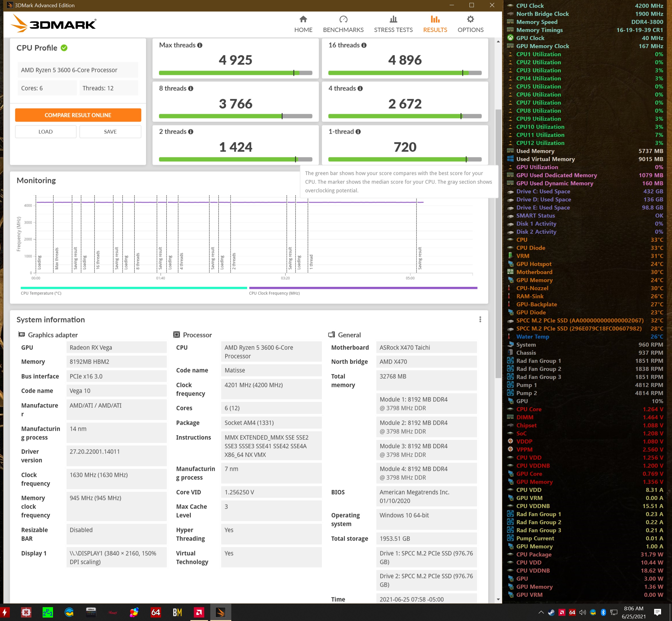
Task: Click CPU Package power sensor row
Action: tap(585, 554)
